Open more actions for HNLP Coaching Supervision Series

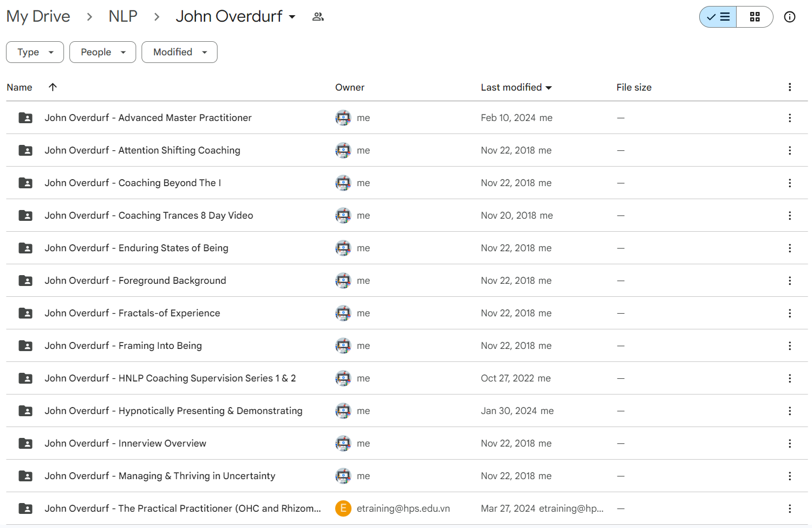(x=790, y=378)
